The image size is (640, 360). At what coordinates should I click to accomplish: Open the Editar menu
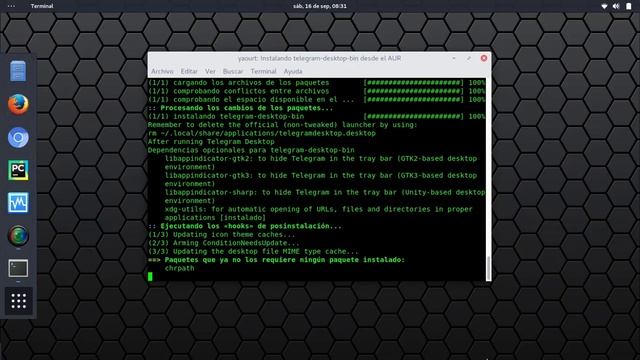(189, 71)
